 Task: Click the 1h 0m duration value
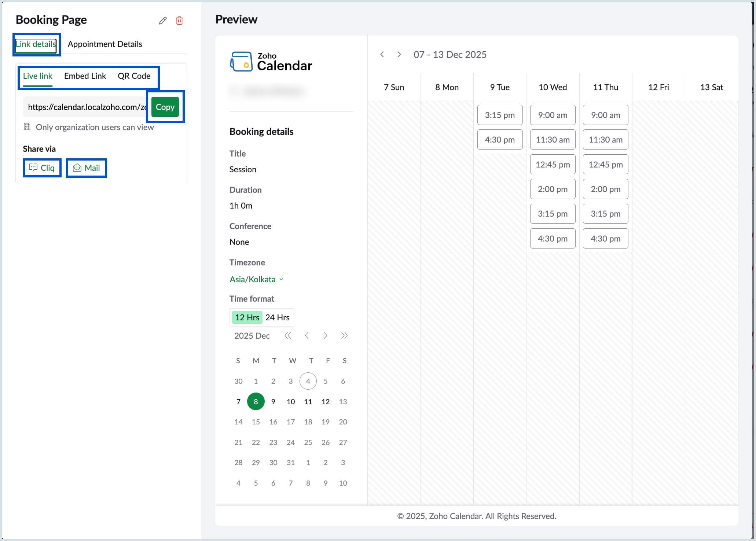pyautogui.click(x=241, y=206)
